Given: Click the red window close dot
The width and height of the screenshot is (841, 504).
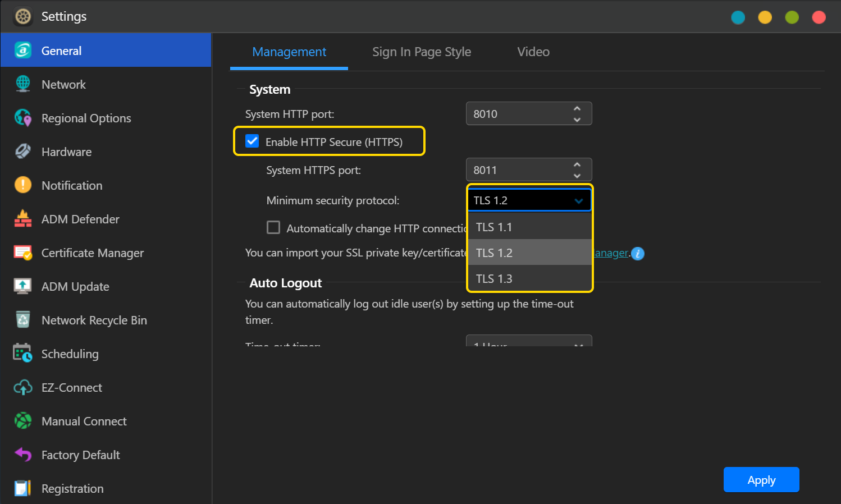Looking at the screenshot, I should pyautogui.click(x=819, y=17).
